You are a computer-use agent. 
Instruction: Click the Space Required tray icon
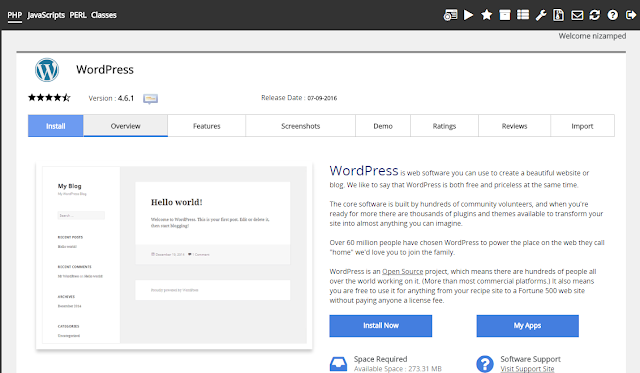tap(338, 364)
